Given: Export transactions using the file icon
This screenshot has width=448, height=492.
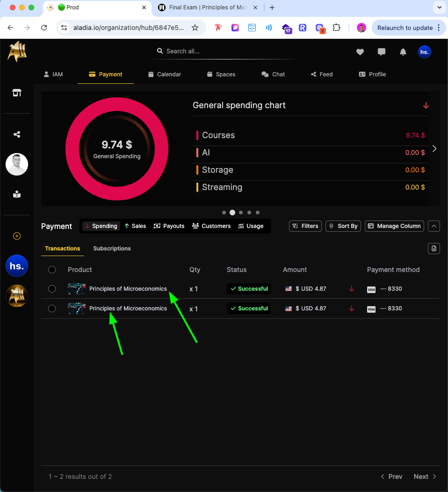Looking at the screenshot, I should (434, 249).
